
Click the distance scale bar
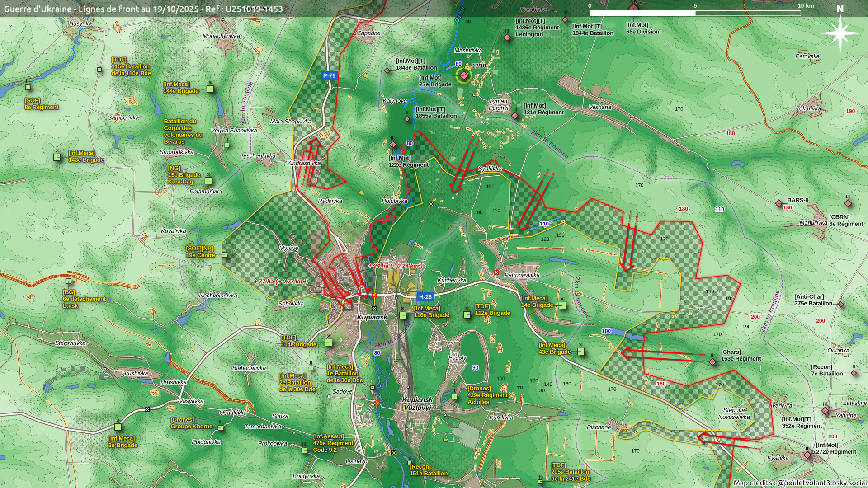click(x=695, y=13)
